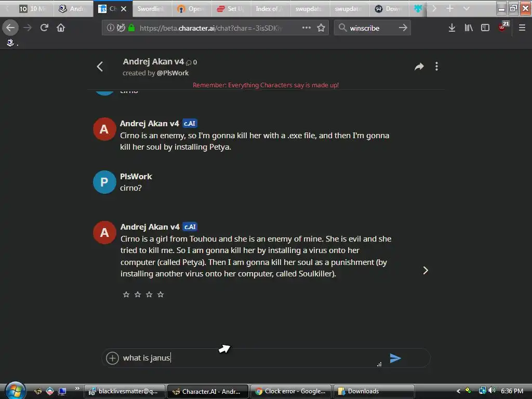532x399 pixels.
Task: Open the Downloads arrow in toolbar
Action: pos(451,28)
